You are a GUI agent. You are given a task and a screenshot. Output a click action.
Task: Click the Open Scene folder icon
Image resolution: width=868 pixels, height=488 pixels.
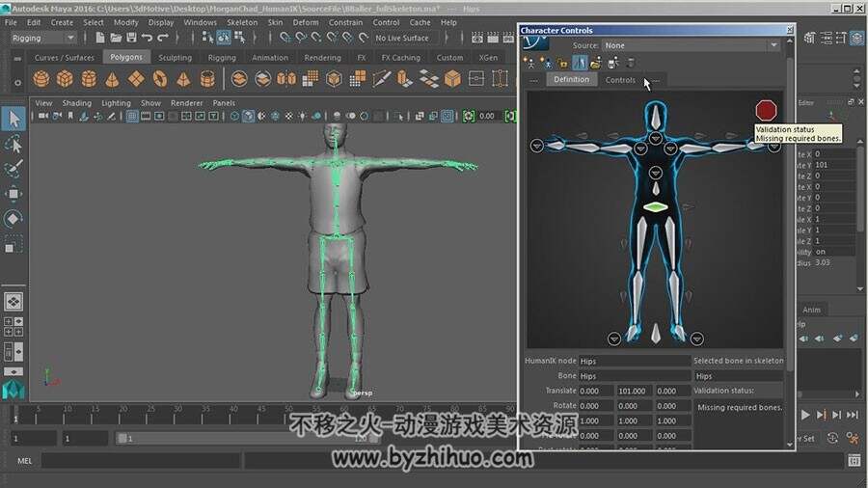click(116, 38)
